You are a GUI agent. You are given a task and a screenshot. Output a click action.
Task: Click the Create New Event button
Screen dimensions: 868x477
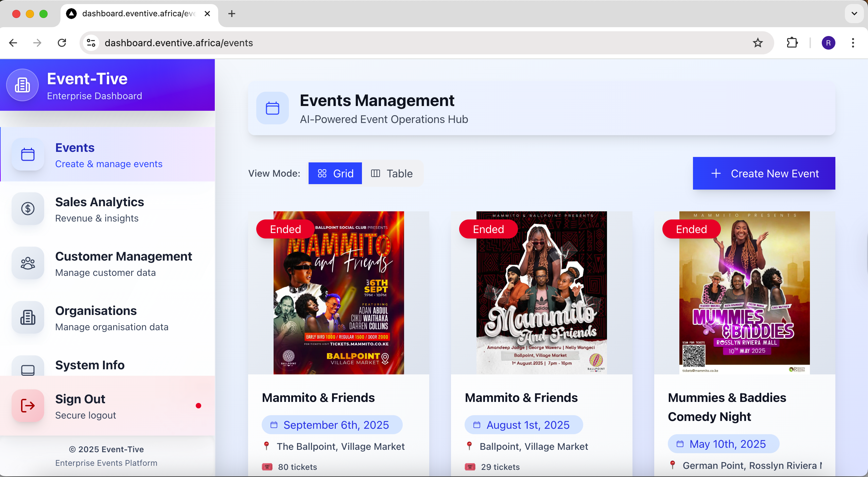[x=763, y=173]
